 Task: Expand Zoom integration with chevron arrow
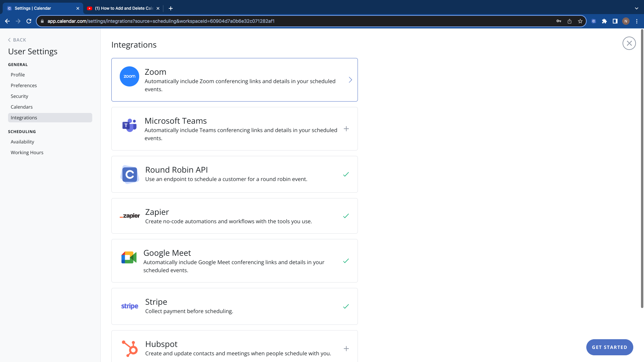point(350,80)
